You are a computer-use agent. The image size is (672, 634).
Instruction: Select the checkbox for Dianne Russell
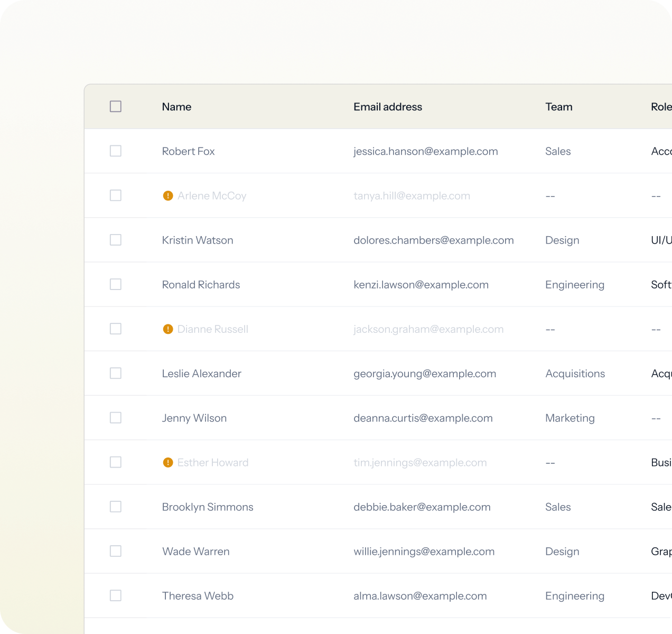click(x=116, y=329)
